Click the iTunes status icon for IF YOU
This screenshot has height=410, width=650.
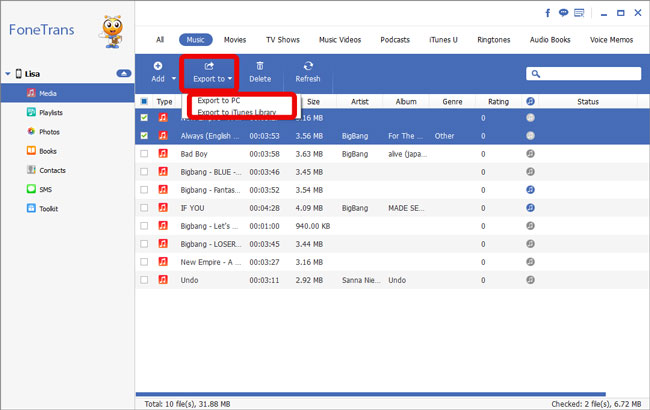click(x=530, y=208)
